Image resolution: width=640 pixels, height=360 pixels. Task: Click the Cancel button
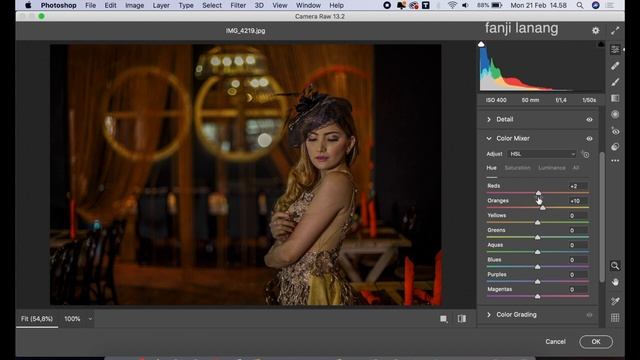555,342
